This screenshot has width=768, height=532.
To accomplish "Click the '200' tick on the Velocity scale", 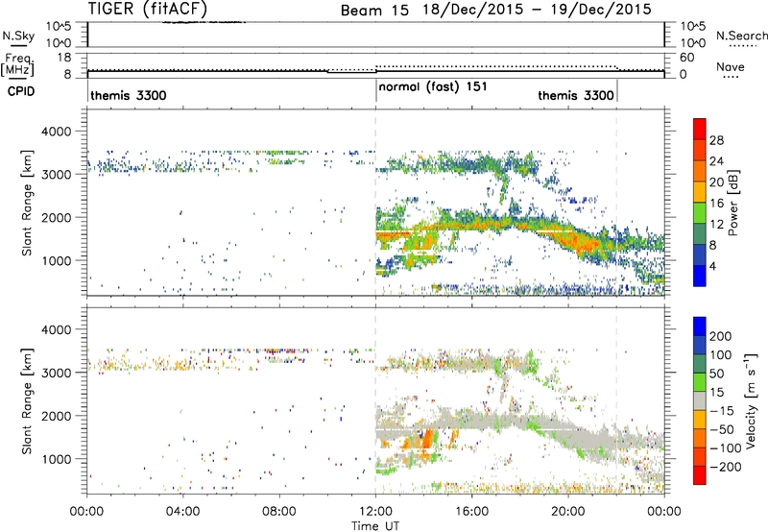I will pos(721,336).
